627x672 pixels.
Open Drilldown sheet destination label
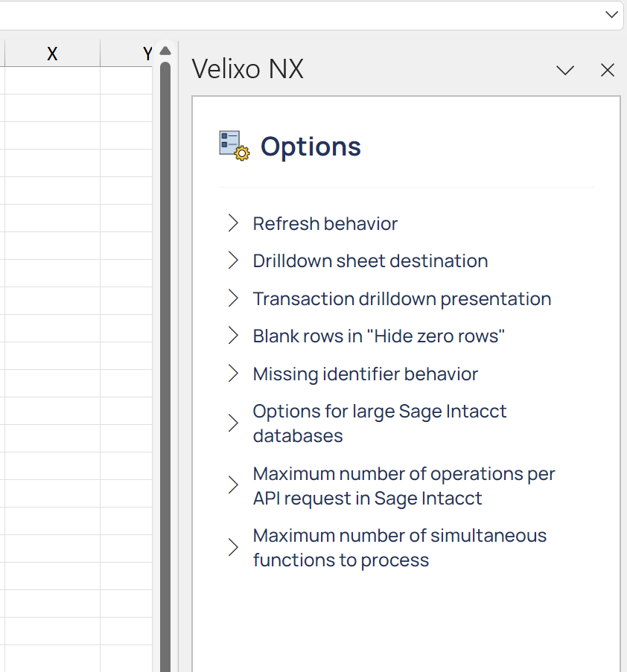tap(370, 261)
